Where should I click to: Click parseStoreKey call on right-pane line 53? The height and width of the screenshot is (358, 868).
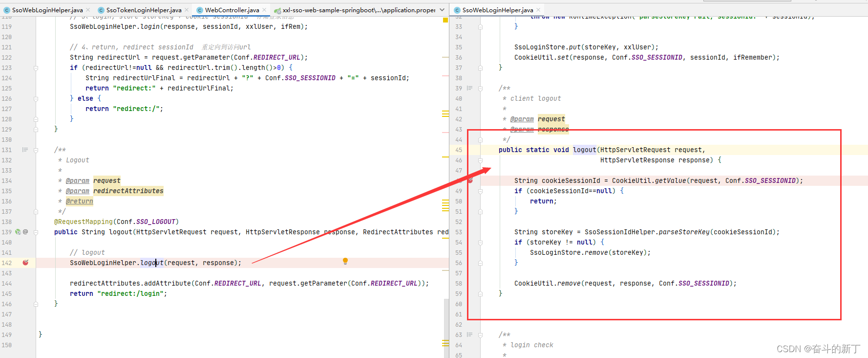684,232
